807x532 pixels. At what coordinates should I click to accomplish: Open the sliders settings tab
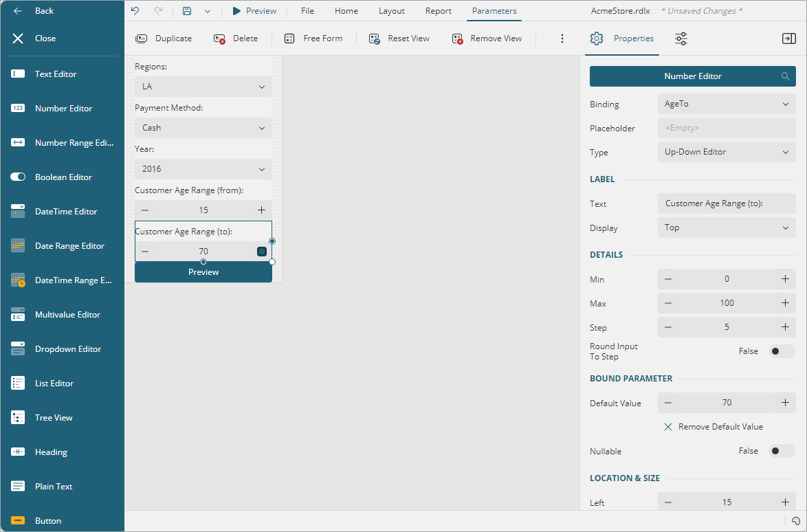click(681, 38)
